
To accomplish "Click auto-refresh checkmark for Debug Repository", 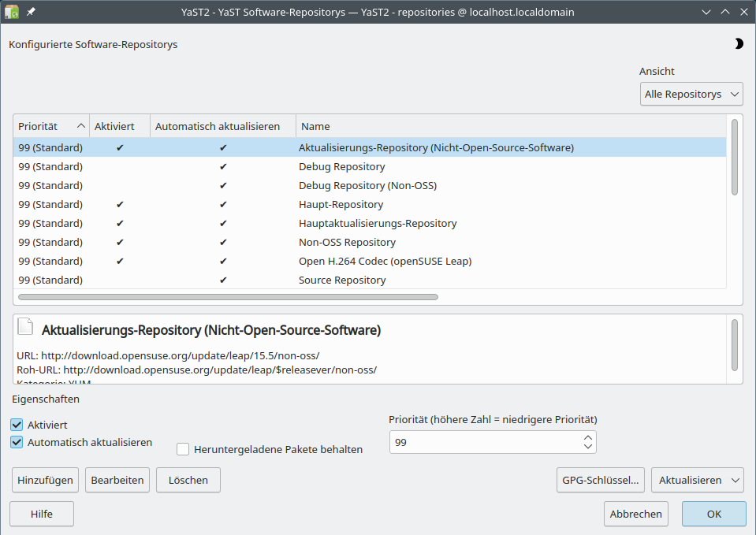I will click(x=223, y=167).
